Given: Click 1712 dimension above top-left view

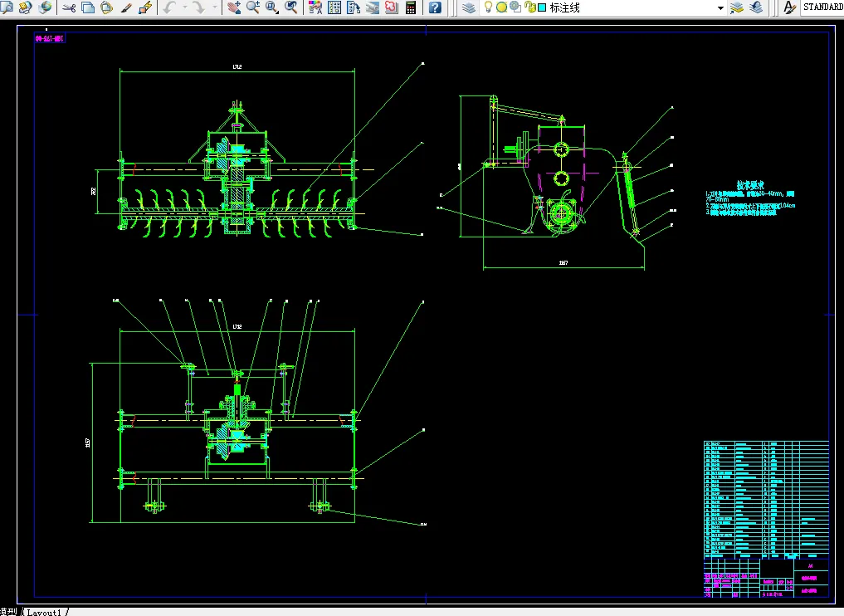Looking at the screenshot, I should (237, 66).
